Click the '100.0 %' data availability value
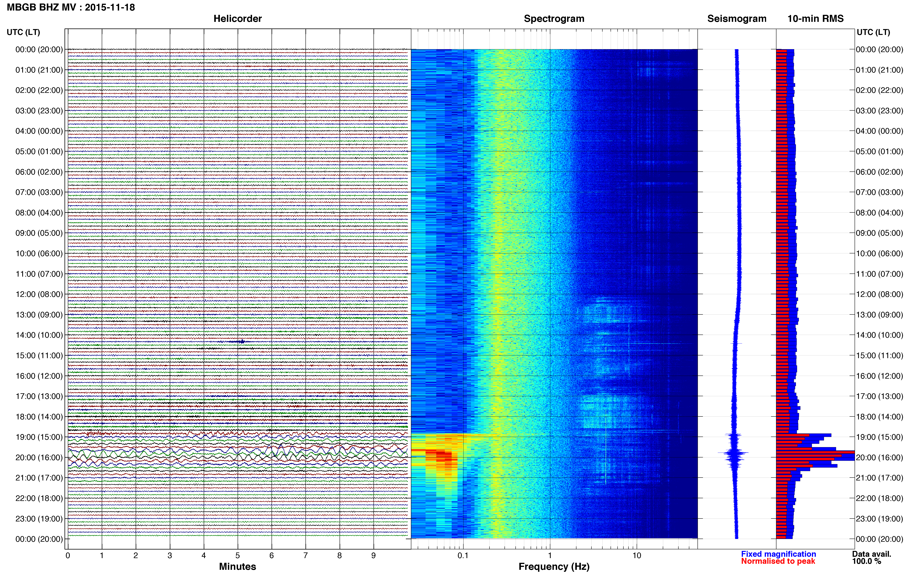 [x=866, y=561]
